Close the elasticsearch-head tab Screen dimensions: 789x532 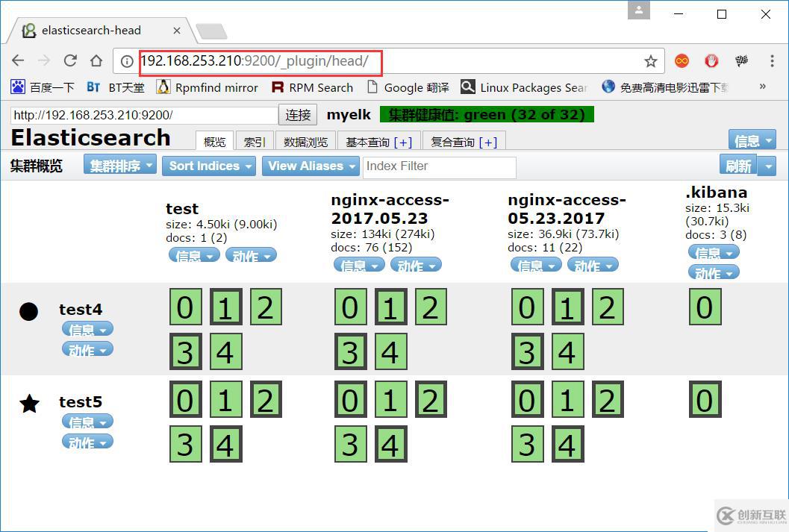177,31
